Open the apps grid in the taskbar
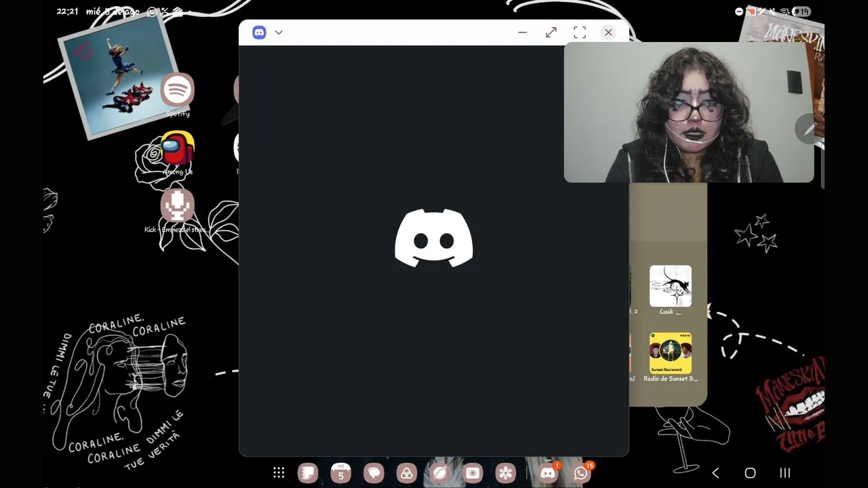The height and width of the screenshot is (488, 868). (x=279, y=473)
